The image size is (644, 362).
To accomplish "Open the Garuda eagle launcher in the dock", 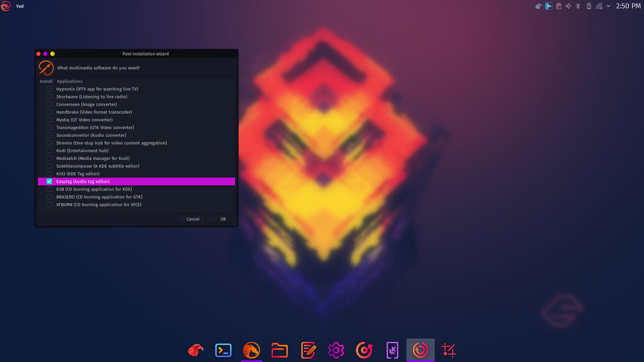I will pyautogui.click(x=195, y=350).
